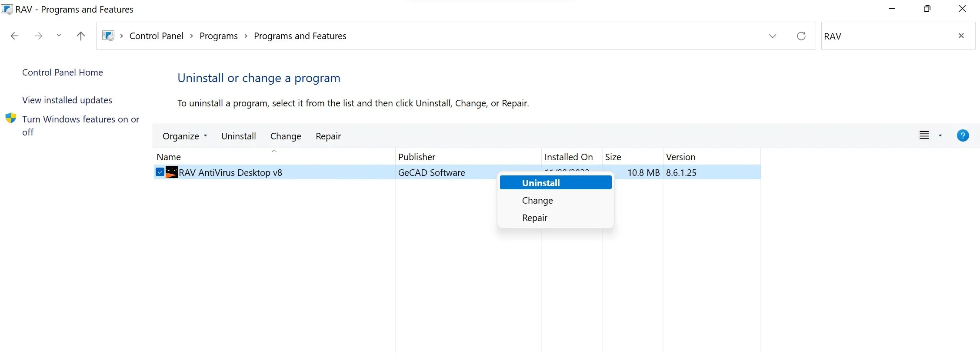Click Change in the toolbar
Viewport: 980px width, 353px height.
[286, 136]
